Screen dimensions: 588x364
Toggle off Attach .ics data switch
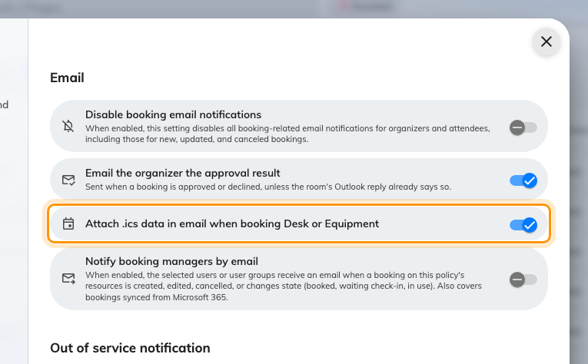click(x=523, y=225)
